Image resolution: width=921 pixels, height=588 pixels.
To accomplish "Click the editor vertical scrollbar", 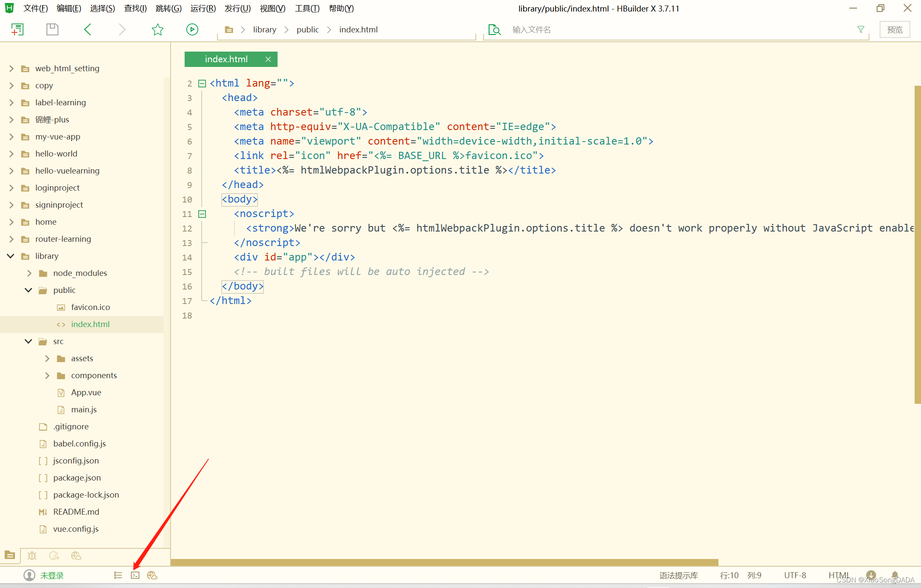I will 918,244.
